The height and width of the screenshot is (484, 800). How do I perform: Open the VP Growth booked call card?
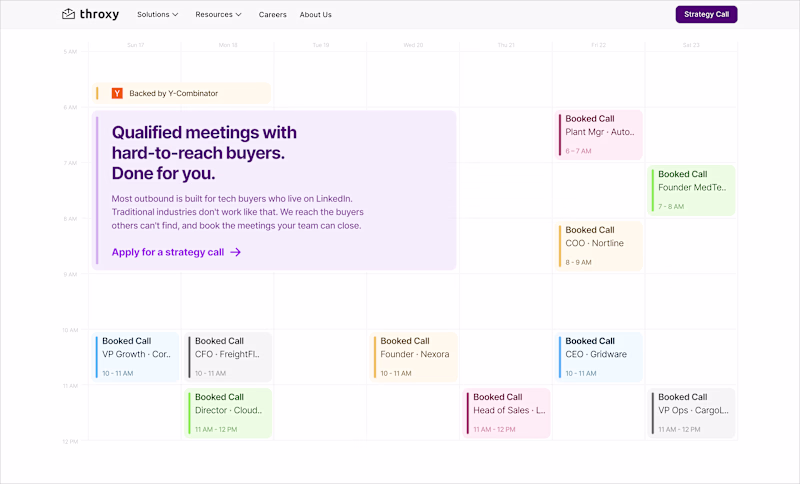136,357
